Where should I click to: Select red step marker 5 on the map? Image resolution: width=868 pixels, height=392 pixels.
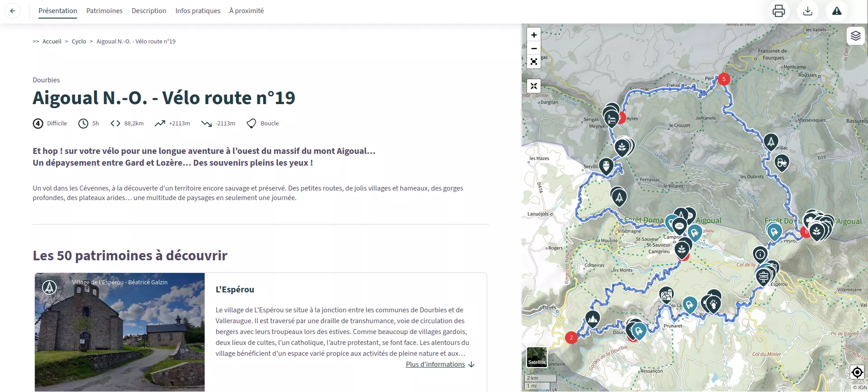[724, 79]
